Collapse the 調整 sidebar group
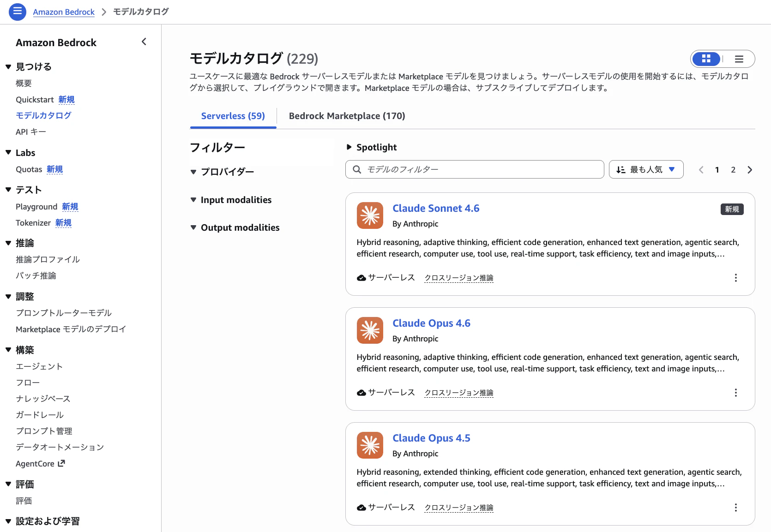The height and width of the screenshot is (532, 771). [8, 297]
